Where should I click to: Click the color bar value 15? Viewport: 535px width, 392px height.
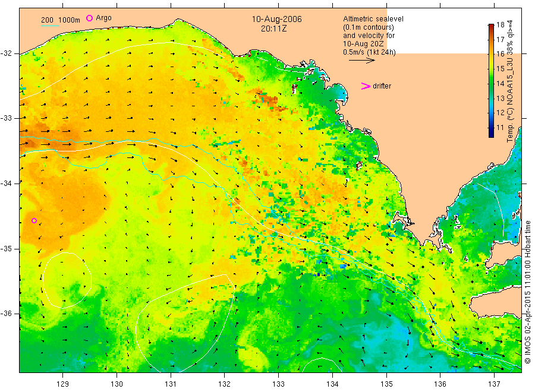click(500, 69)
